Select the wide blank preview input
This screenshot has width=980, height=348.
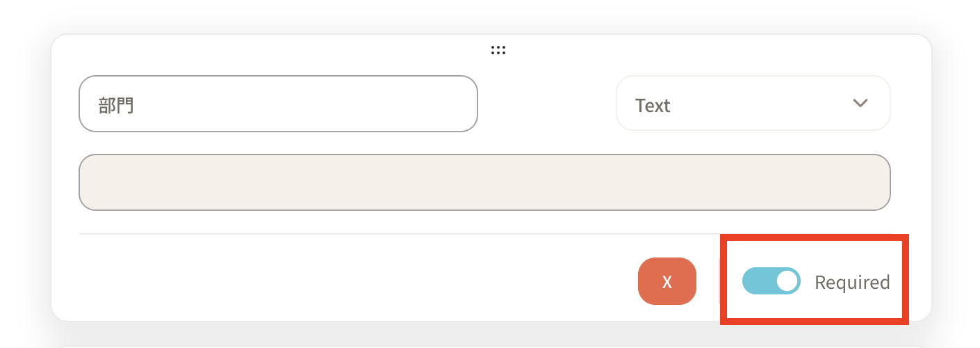[484, 182]
